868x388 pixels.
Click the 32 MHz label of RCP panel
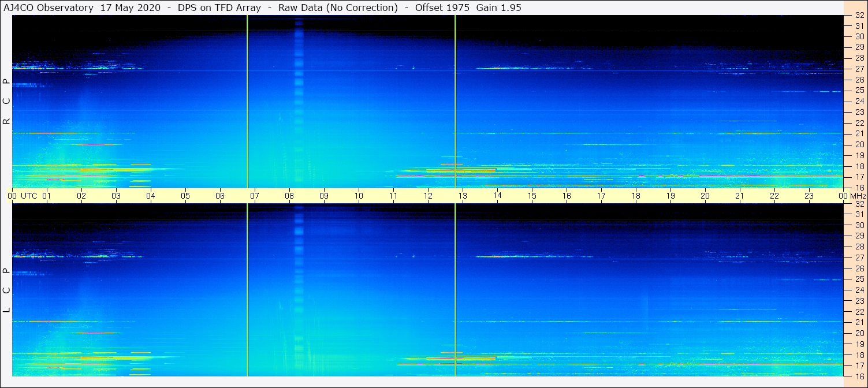859,16
